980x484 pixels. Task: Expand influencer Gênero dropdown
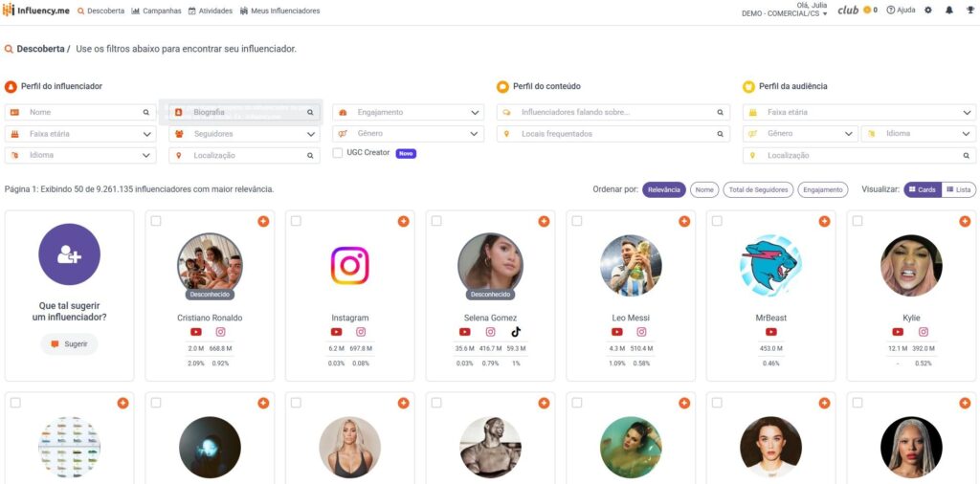(x=408, y=134)
